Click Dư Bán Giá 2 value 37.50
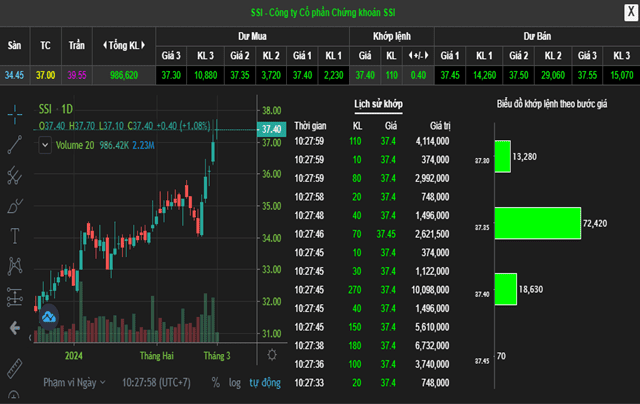The image size is (640, 404). pyautogui.click(x=518, y=75)
